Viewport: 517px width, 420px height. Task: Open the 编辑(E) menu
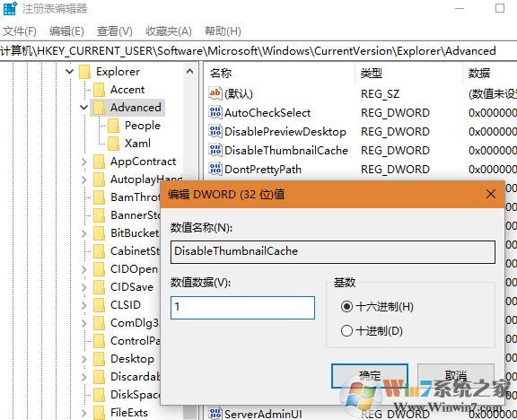tap(66, 31)
